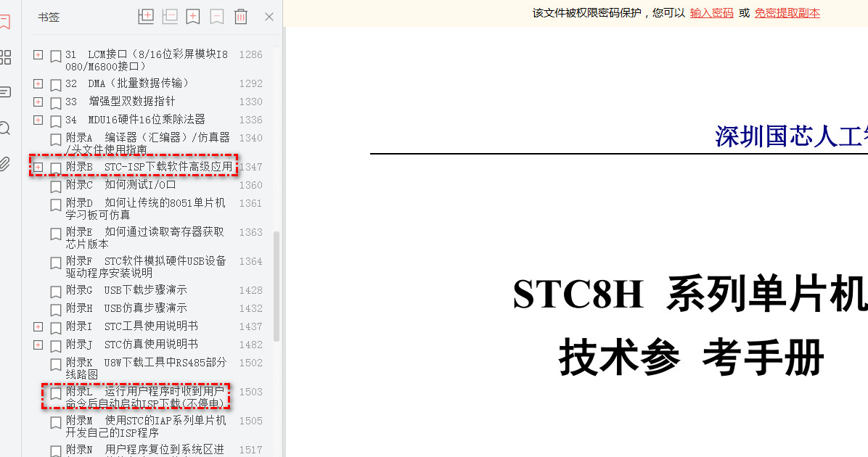This screenshot has width=868, height=457.
Task: Jump to bookmark 31 LCM接口
Action: pyautogui.click(x=147, y=60)
